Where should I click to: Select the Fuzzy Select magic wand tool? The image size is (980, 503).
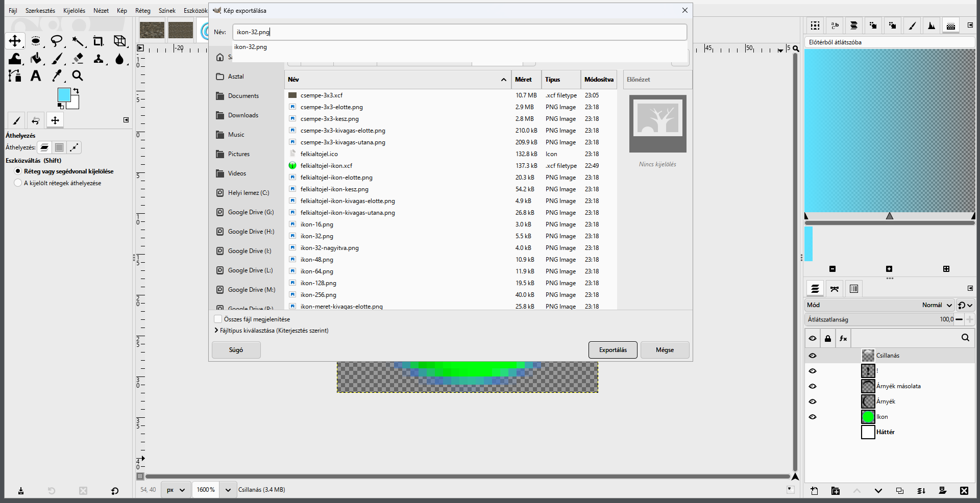(x=78, y=41)
